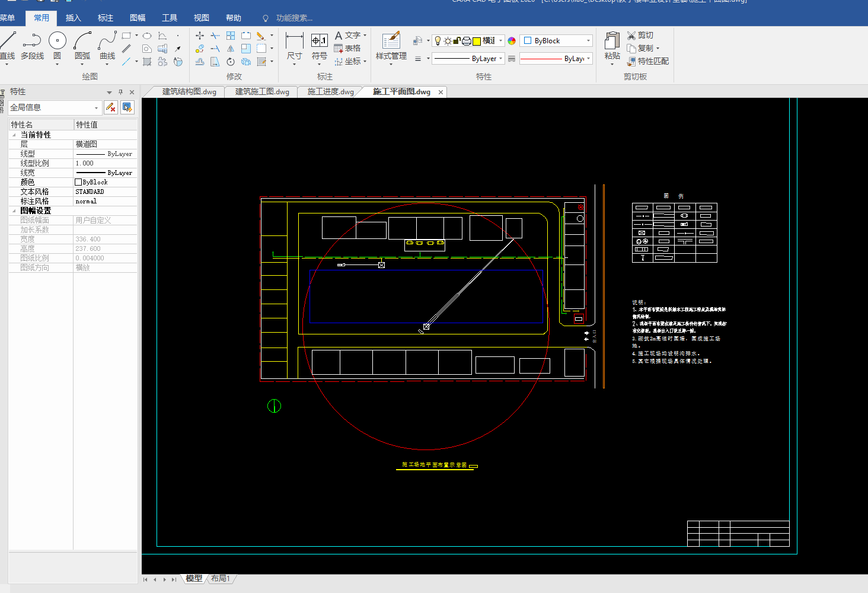The image size is (868, 593).
Task: Select the hatch fill tool
Action: point(147,62)
